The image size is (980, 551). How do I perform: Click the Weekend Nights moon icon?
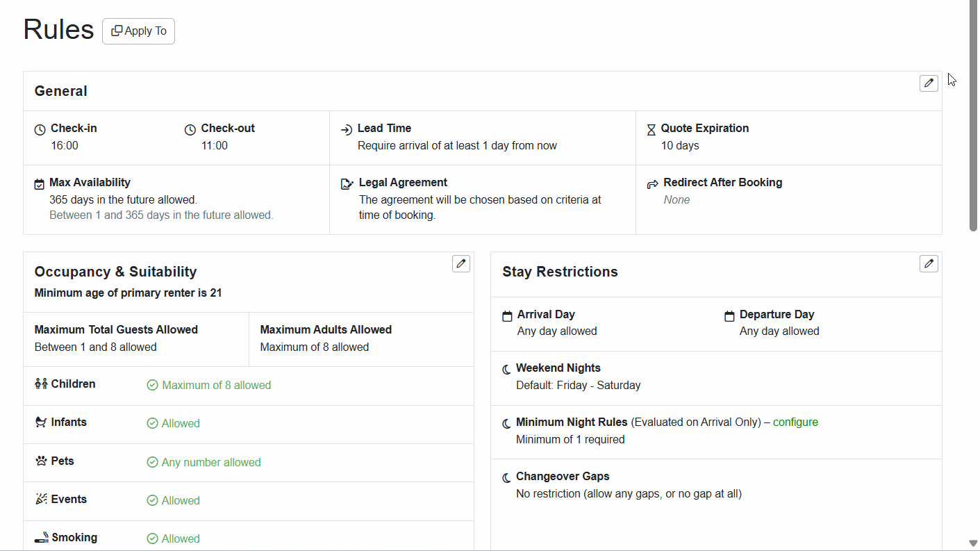tap(507, 368)
